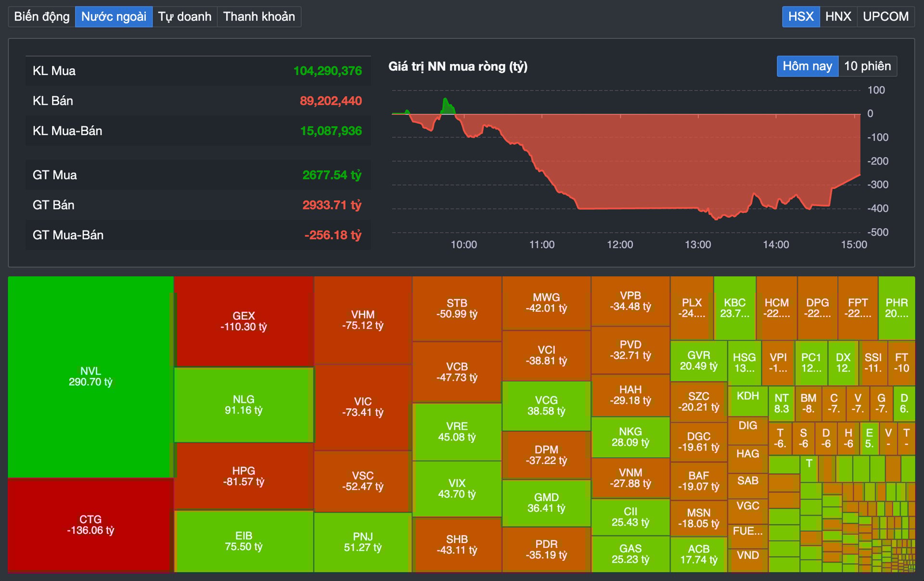Image resolution: width=924 pixels, height=581 pixels.
Task: Open the VGC treemap tile
Action: tap(748, 511)
